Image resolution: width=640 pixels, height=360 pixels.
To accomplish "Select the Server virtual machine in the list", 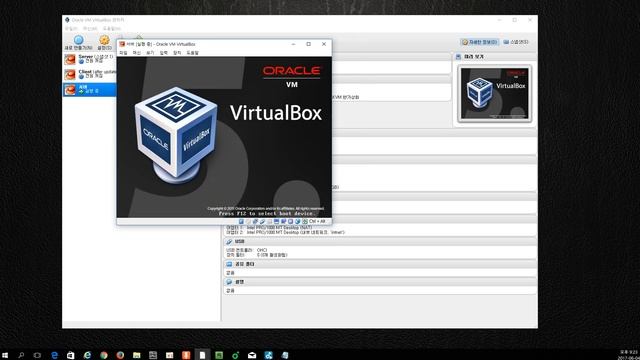I will (x=90, y=59).
